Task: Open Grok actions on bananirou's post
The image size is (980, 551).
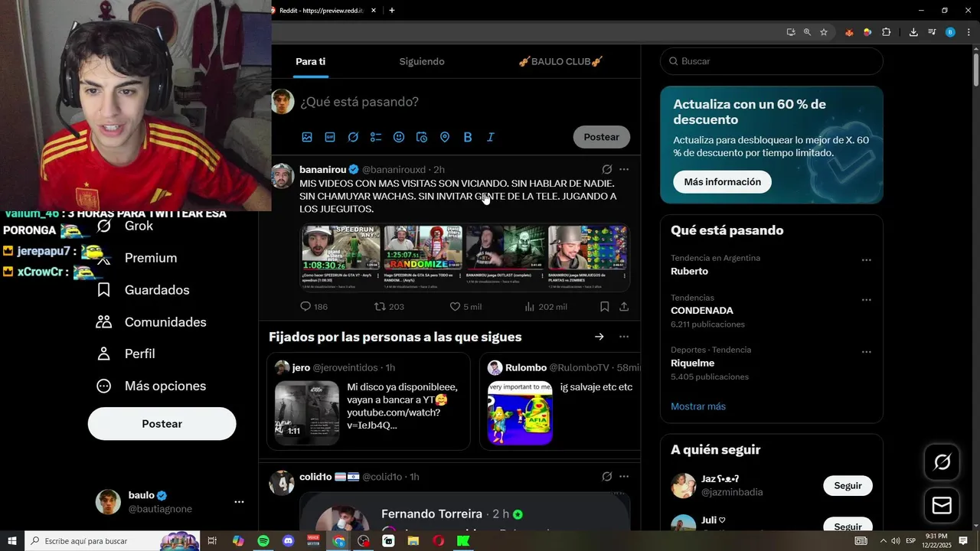Action: [607, 169]
